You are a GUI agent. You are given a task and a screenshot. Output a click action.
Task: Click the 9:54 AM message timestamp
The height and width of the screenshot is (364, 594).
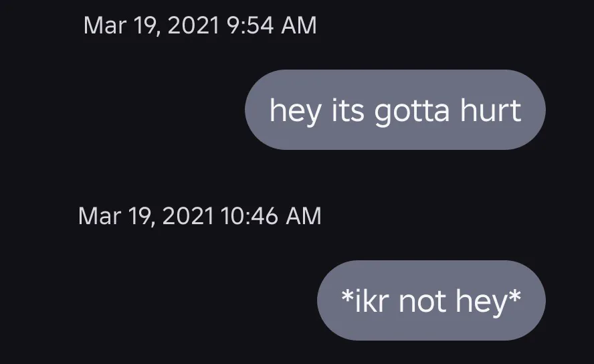[200, 25]
